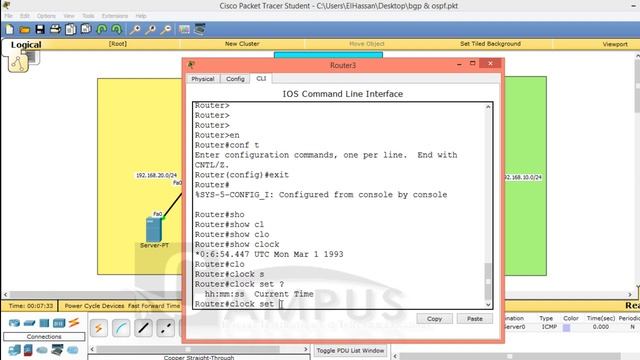Click the CLI scrollbar up arrow
The image size is (640, 360).
click(x=488, y=107)
